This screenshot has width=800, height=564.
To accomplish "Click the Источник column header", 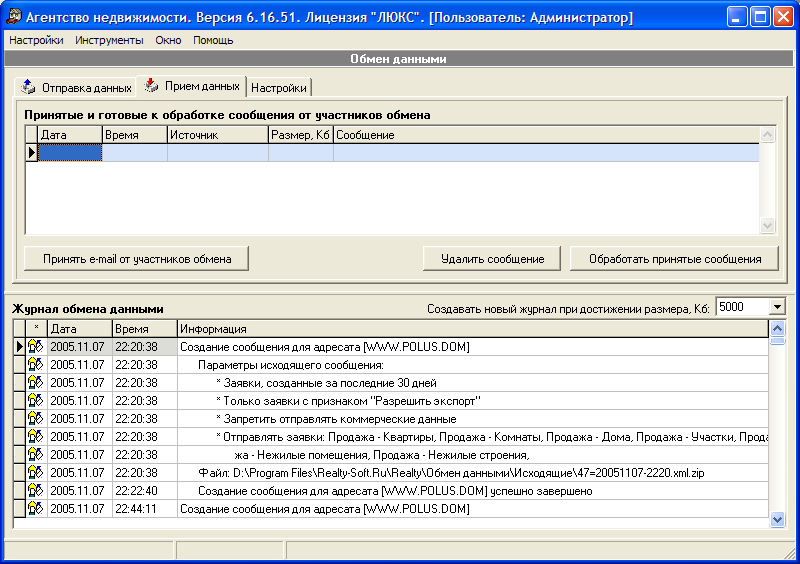I will [218, 135].
